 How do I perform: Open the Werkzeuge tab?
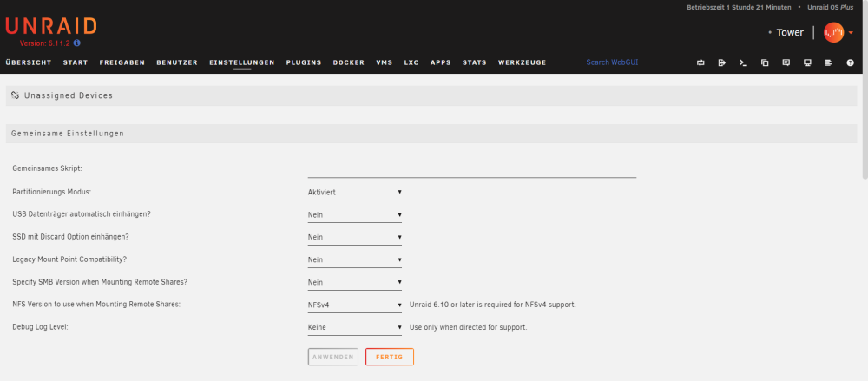[522, 62]
